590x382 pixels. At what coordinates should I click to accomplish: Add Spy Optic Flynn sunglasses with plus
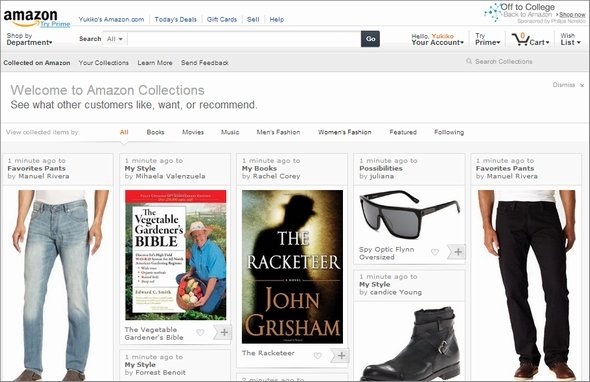458,252
